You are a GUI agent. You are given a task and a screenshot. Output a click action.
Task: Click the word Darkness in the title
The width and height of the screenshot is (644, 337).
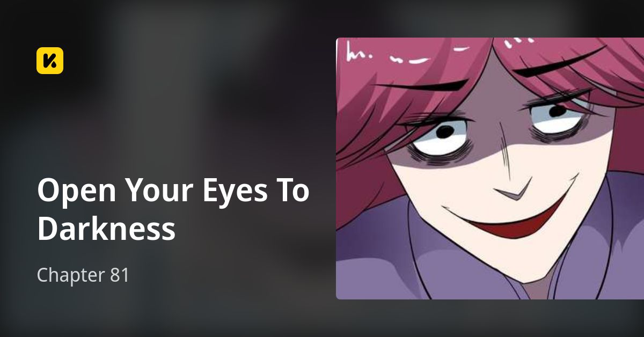(106, 228)
